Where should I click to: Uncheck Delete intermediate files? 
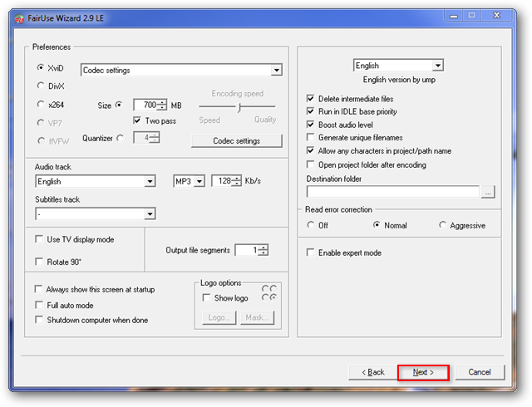click(310, 98)
